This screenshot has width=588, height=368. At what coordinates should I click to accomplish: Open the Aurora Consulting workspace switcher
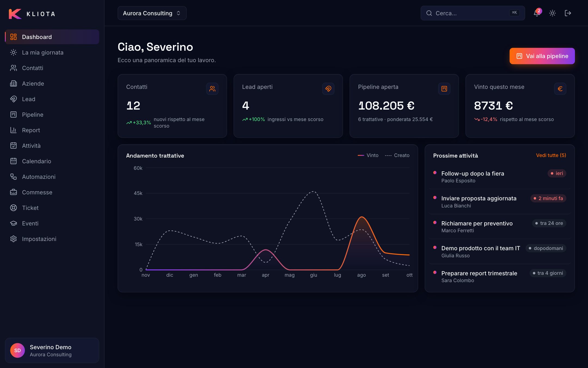(x=152, y=13)
